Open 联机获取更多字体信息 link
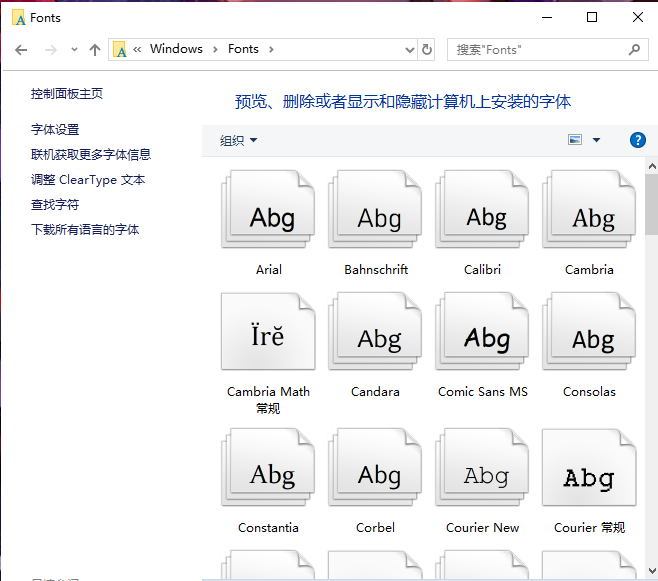658x581 pixels. [x=91, y=155]
